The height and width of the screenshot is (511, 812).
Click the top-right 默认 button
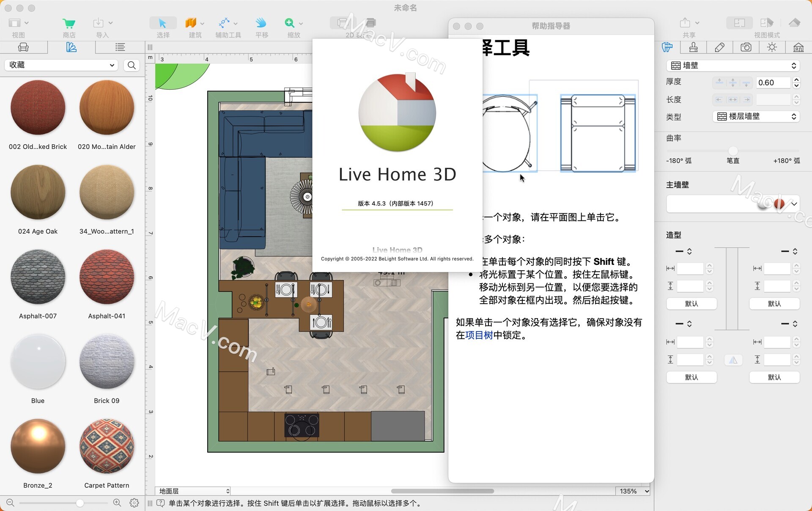coord(774,304)
